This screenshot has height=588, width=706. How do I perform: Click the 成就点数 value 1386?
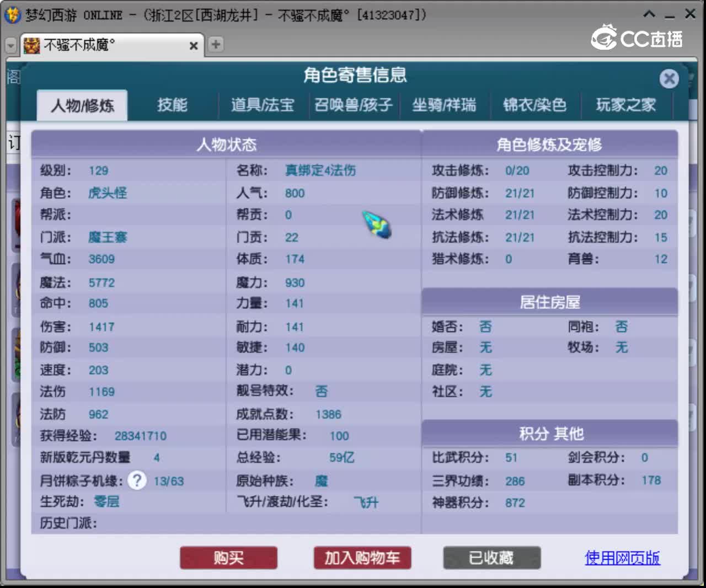tap(328, 415)
